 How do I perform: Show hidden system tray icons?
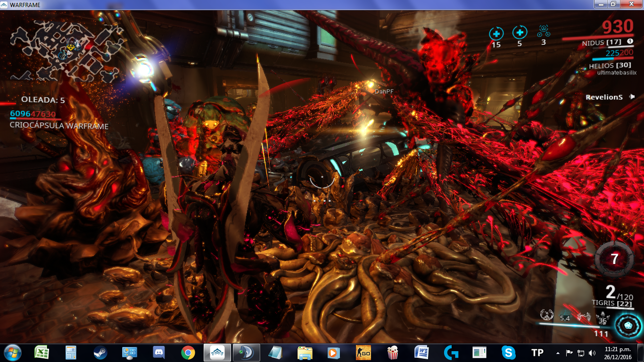click(x=558, y=353)
